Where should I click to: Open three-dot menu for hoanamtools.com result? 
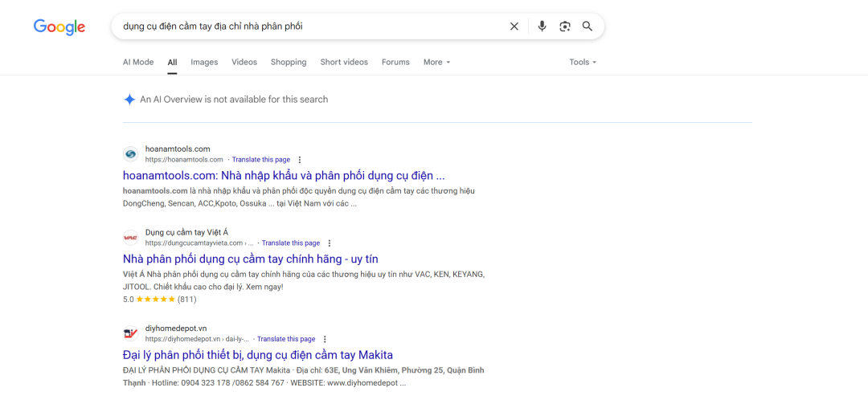(x=300, y=160)
